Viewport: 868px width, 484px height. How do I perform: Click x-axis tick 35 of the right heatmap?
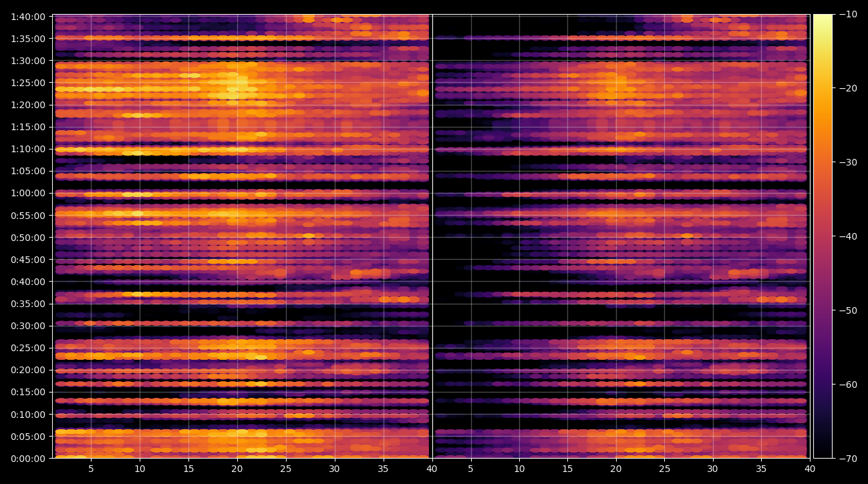(x=762, y=469)
